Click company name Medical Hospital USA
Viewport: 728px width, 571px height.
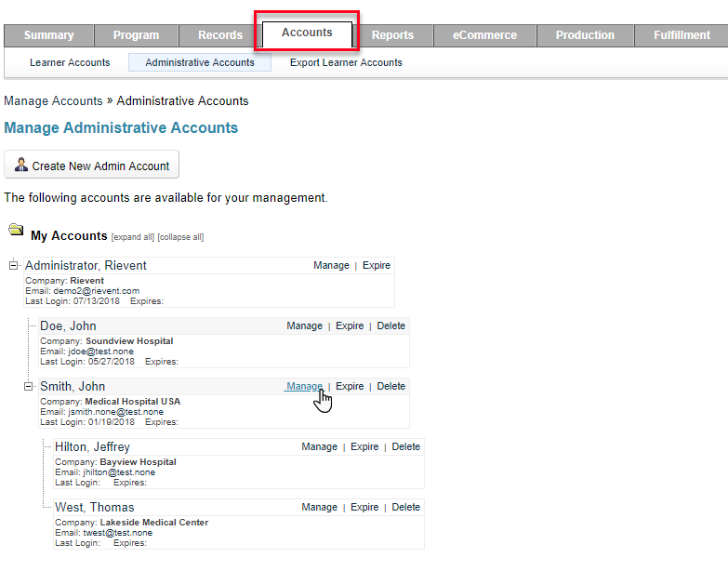(133, 402)
